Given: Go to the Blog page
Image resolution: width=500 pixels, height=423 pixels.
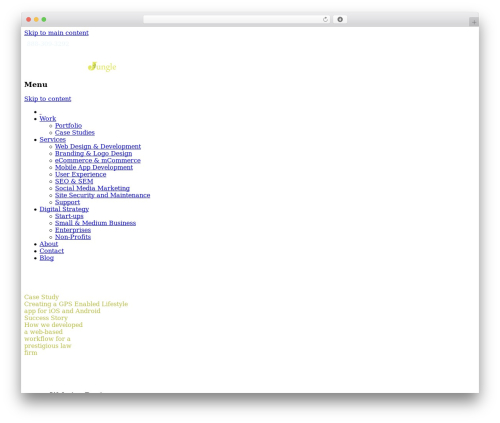Looking at the screenshot, I should coord(47,258).
